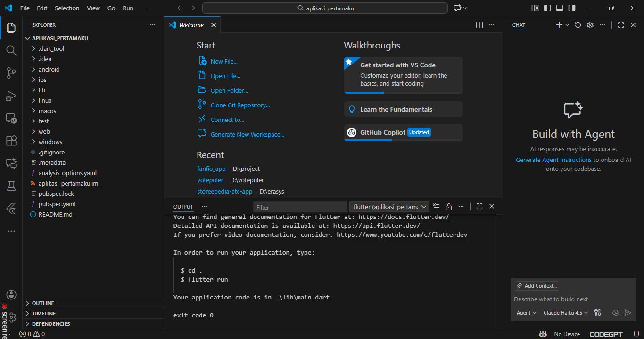
Task: Go back with the left arrow
Action: pos(180,8)
